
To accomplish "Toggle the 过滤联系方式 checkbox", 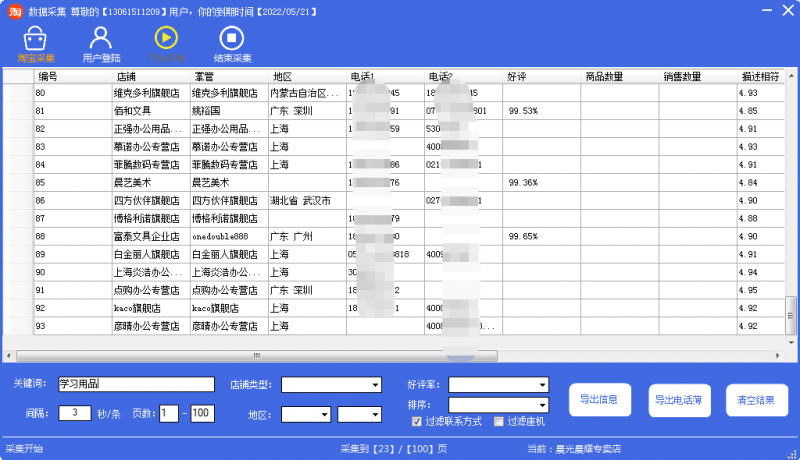I will tap(416, 421).
